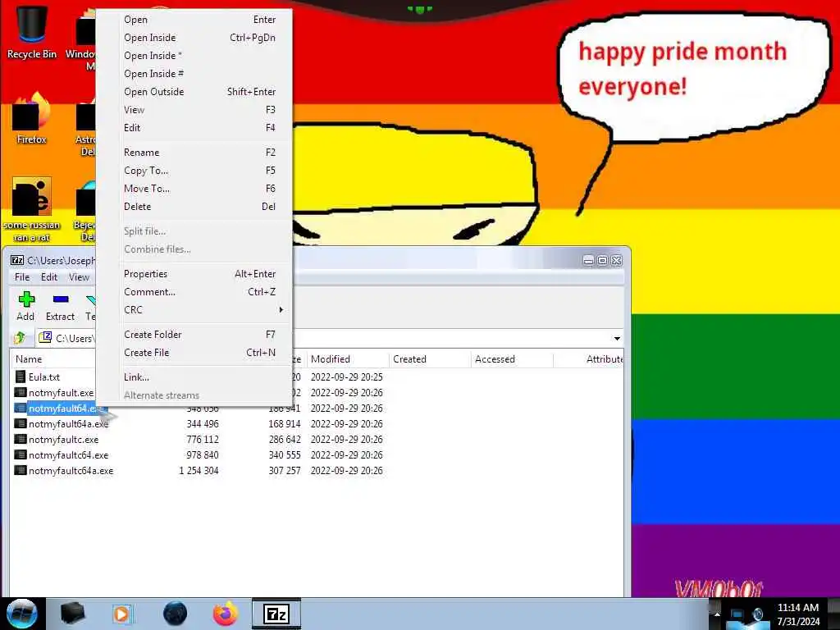Open 7-Zip File menu

[22, 277]
